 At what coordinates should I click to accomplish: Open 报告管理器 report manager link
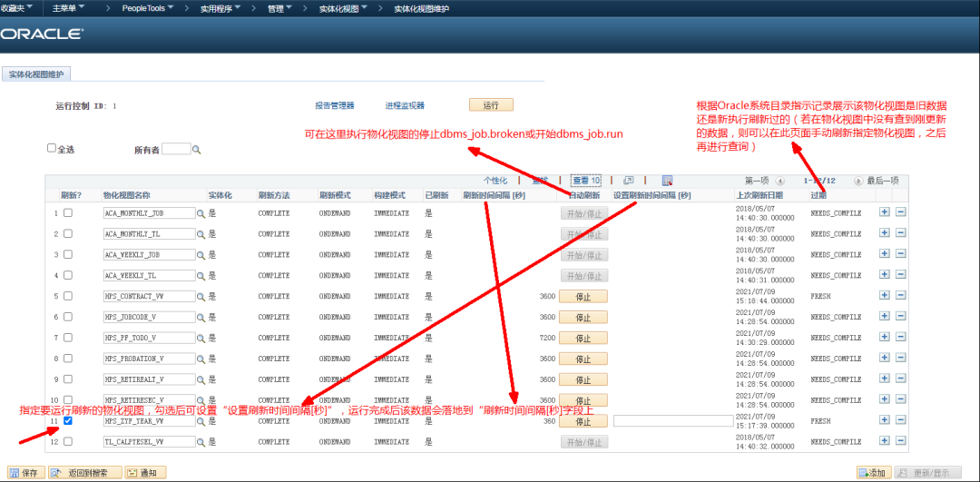334,105
